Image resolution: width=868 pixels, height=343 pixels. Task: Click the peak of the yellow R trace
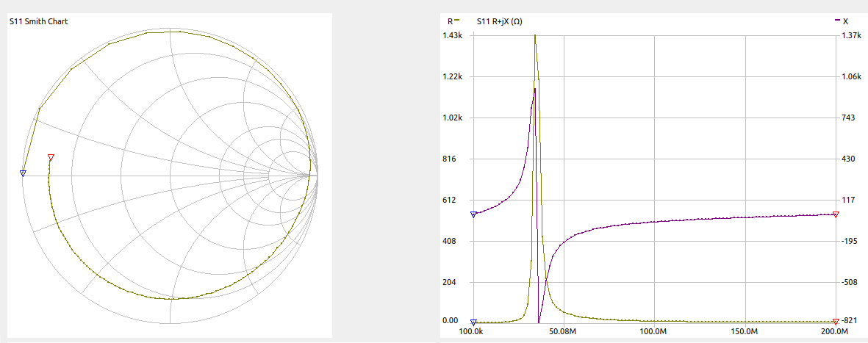(534, 35)
